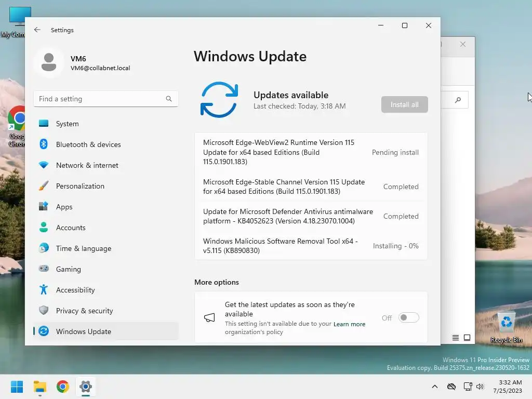
Task: Close the background window behind Settings
Action: (x=463, y=44)
